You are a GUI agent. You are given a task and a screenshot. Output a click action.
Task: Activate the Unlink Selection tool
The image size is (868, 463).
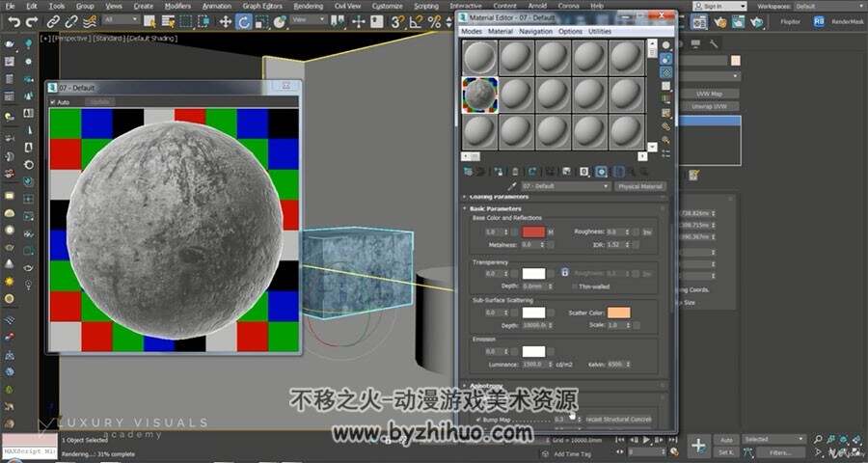pos(70,22)
